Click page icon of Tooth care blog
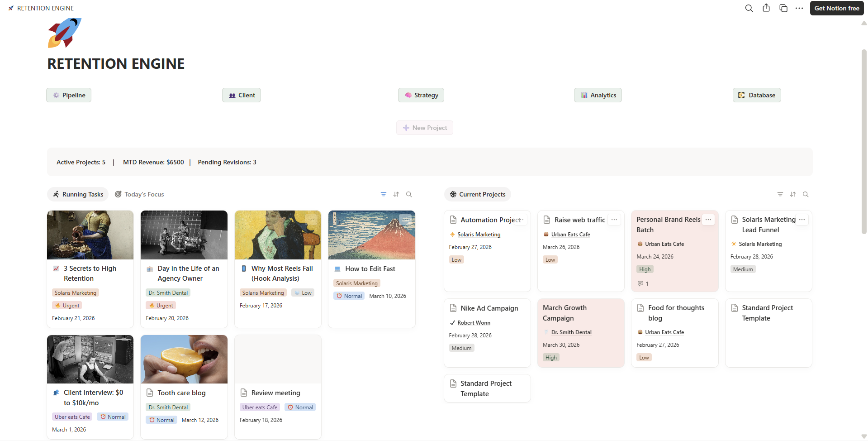The image size is (868, 441). pos(150,393)
